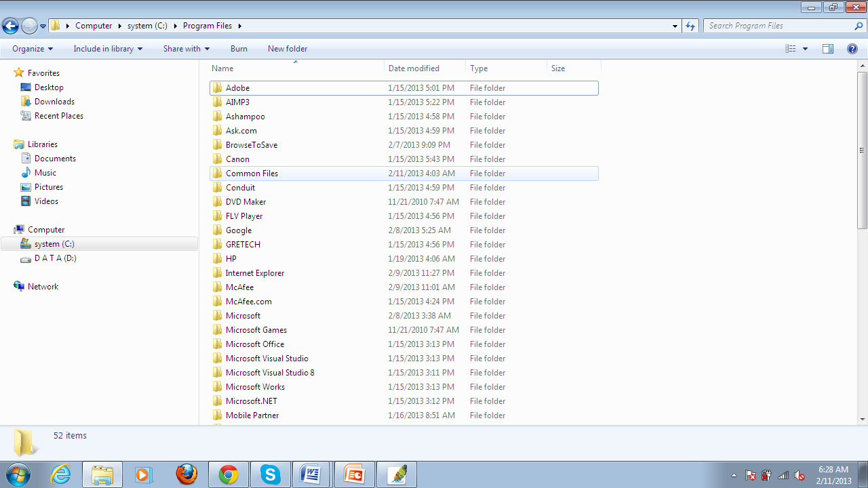Open the Videos library
Screen dimensions: 868x488
pos(46,201)
